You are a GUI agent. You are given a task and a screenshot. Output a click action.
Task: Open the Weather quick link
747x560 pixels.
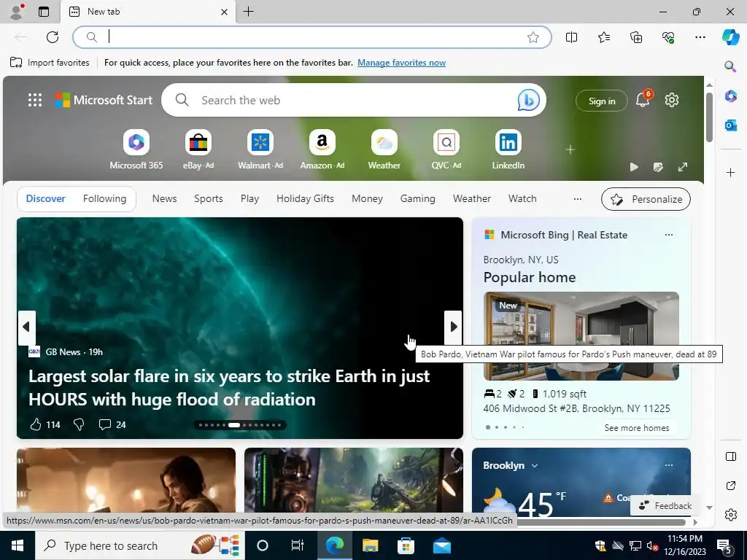click(384, 149)
